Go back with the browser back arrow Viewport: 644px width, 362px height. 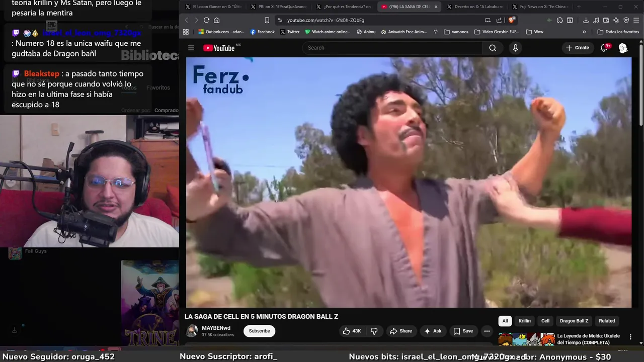click(186, 20)
